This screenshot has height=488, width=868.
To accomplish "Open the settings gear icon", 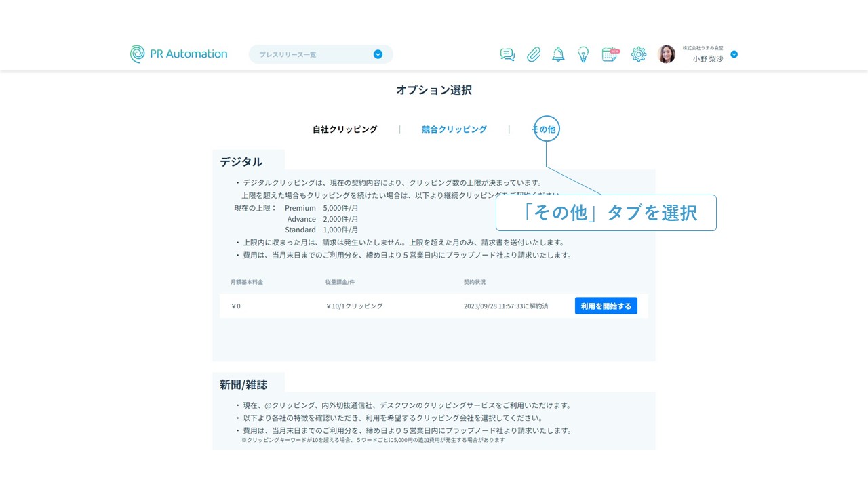I will [639, 55].
